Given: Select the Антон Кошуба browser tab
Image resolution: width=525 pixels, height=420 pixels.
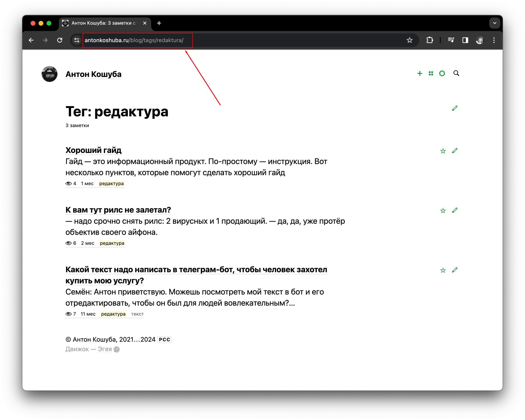Looking at the screenshot, I should (105, 23).
